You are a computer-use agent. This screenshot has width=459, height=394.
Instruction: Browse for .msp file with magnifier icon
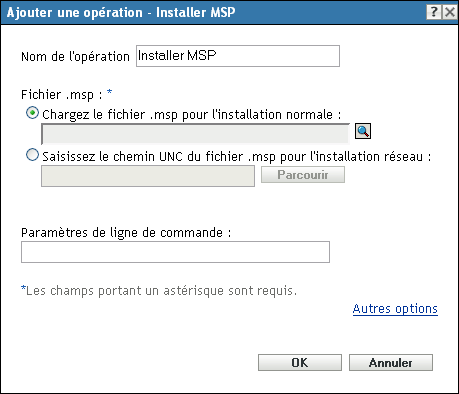[x=363, y=131]
